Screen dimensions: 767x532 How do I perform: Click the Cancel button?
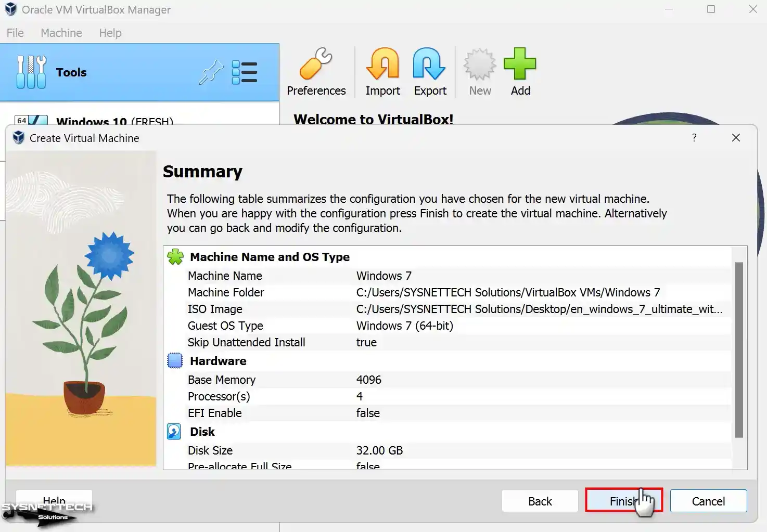[x=708, y=501]
